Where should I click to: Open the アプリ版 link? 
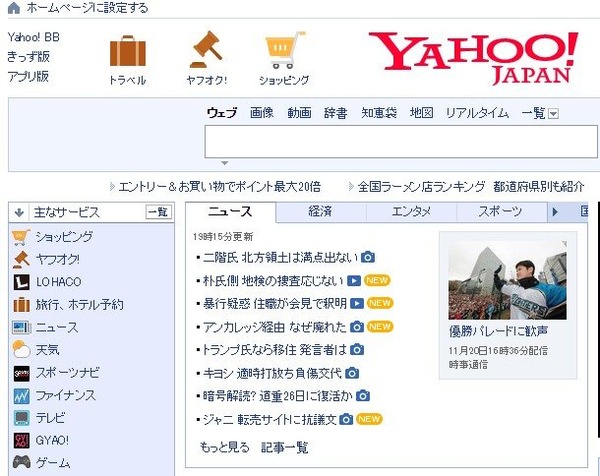click(x=28, y=76)
